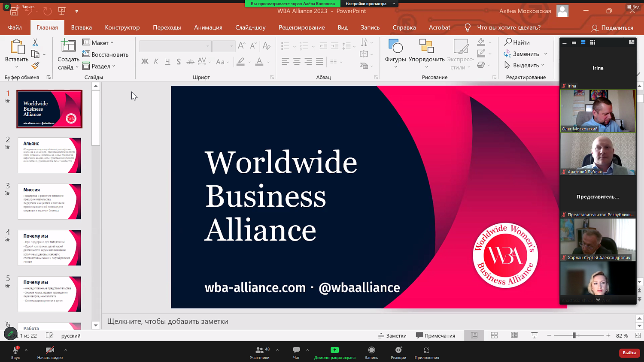Viewport: 644px width, 362px height.
Task: Click the Создать слайд icon
Action: (68, 46)
